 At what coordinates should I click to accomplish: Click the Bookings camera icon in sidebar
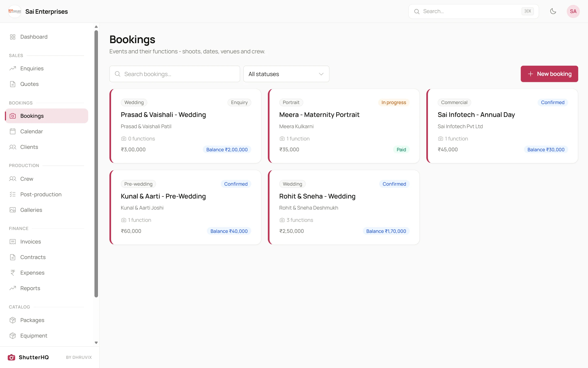13,116
